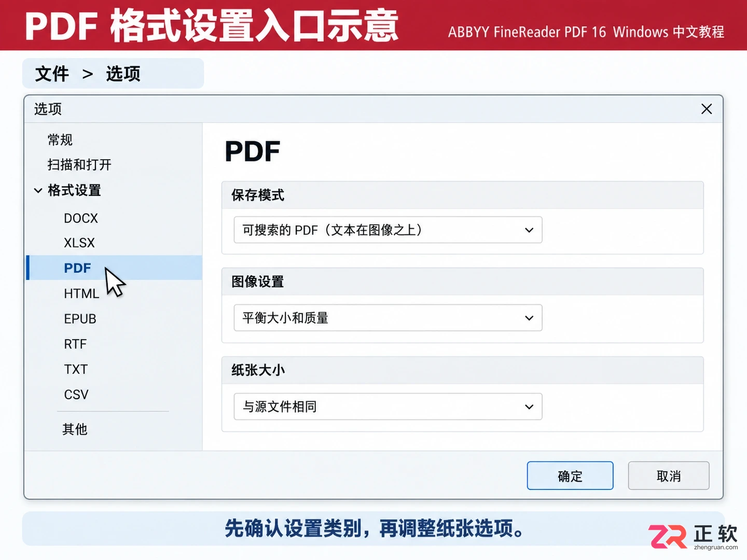Choose the DOCX format settings

(x=81, y=218)
